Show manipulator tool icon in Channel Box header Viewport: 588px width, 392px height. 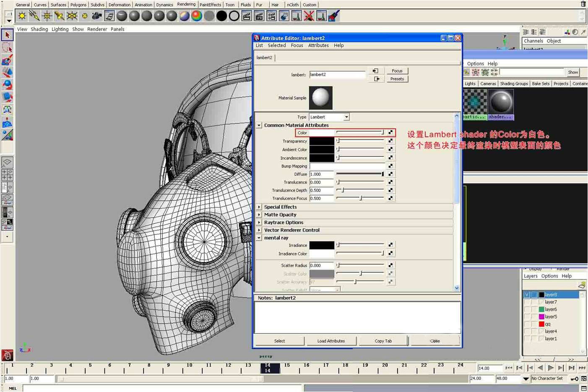(x=567, y=32)
